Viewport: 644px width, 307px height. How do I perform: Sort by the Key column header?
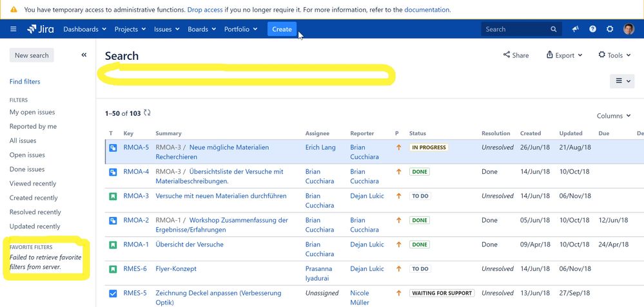click(128, 133)
